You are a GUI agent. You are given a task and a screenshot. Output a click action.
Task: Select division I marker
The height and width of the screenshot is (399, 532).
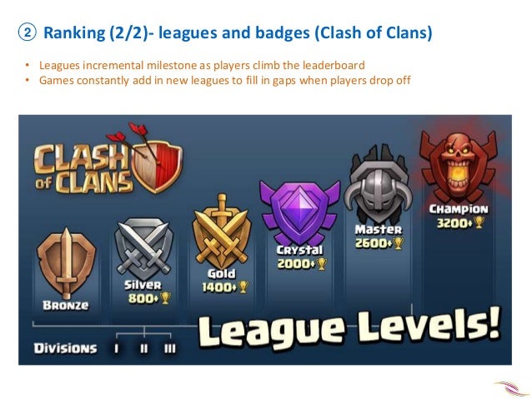(x=117, y=348)
